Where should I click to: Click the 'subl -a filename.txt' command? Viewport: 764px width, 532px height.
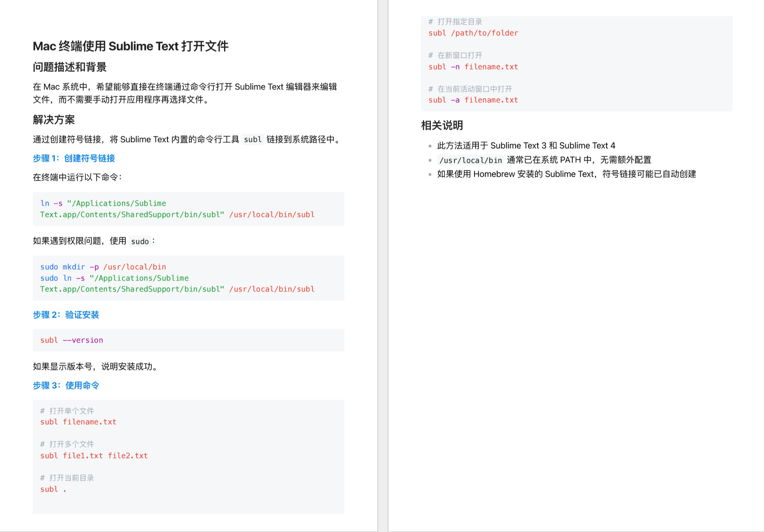[x=473, y=100]
